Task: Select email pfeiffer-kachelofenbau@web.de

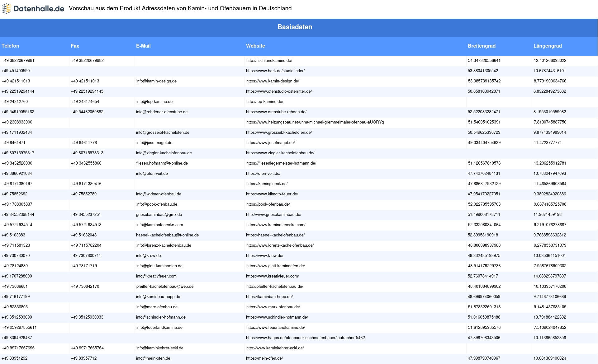Action: point(165,287)
